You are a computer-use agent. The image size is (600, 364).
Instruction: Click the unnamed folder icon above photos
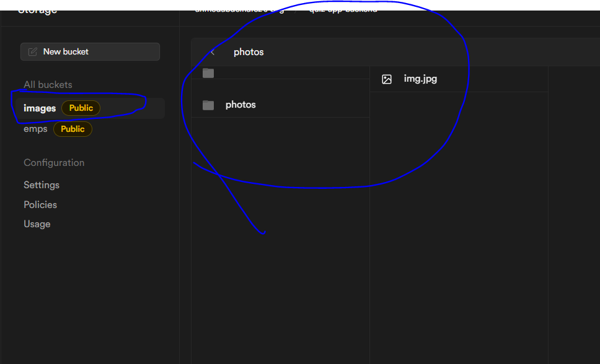coord(208,72)
